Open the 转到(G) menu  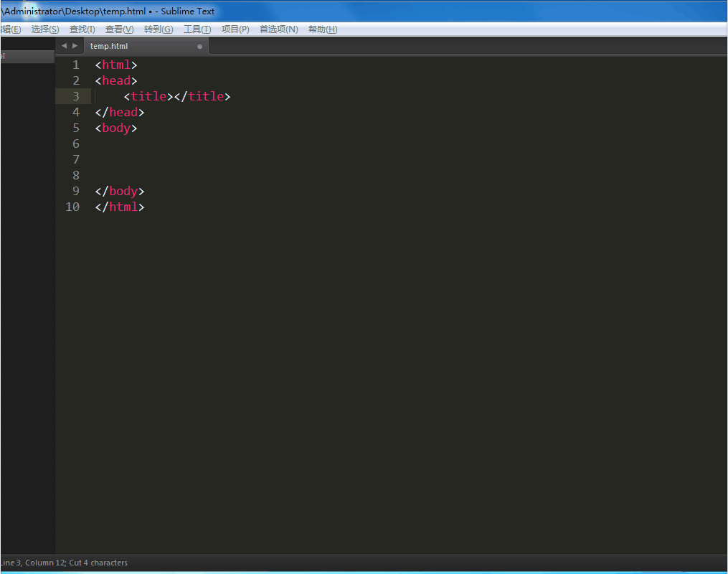pyautogui.click(x=159, y=29)
